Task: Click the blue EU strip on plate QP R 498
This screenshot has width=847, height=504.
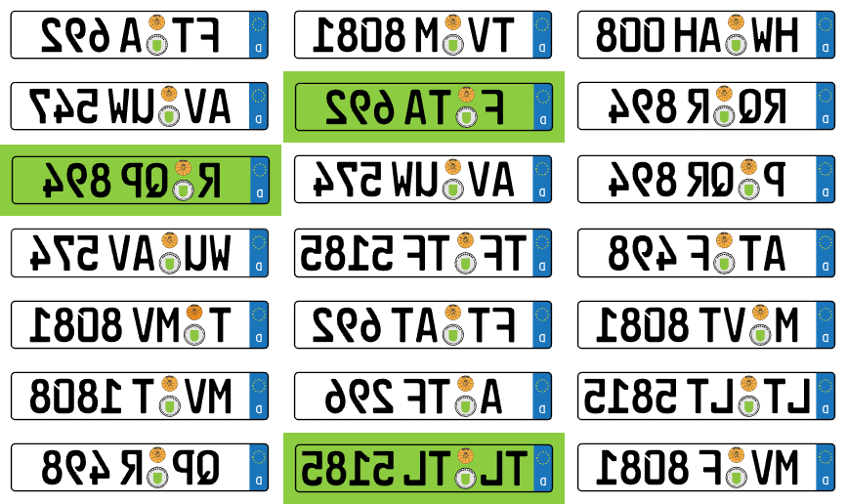Action: [259, 469]
